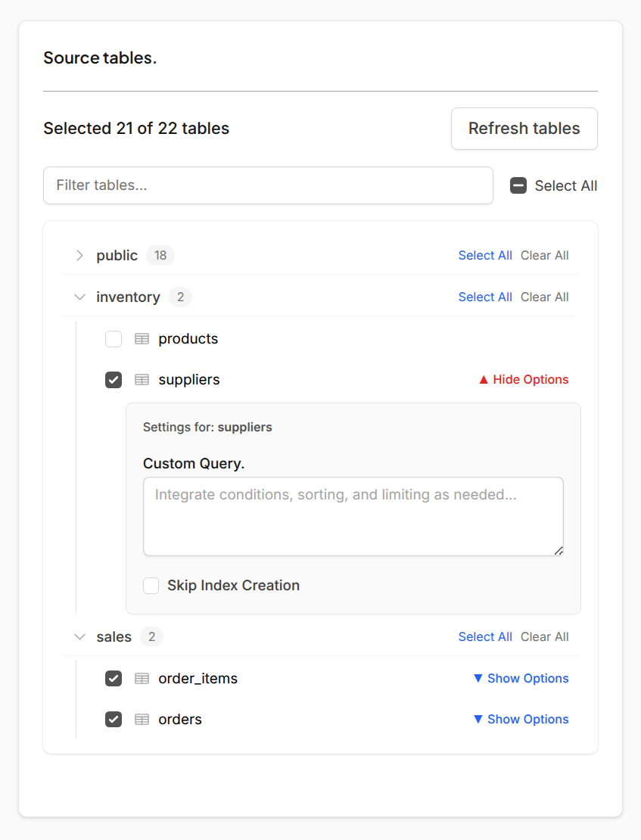The height and width of the screenshot is (840, 641).
Task: Collapse the sales schema group
Action: [x=79, y=636]
